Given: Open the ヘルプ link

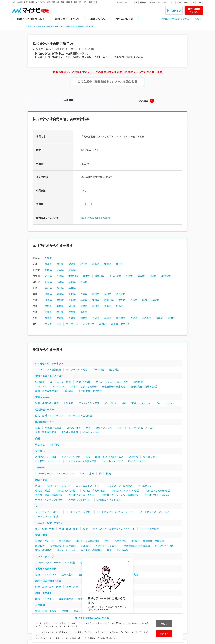Looking at the screenshot, I should (198, 19).
